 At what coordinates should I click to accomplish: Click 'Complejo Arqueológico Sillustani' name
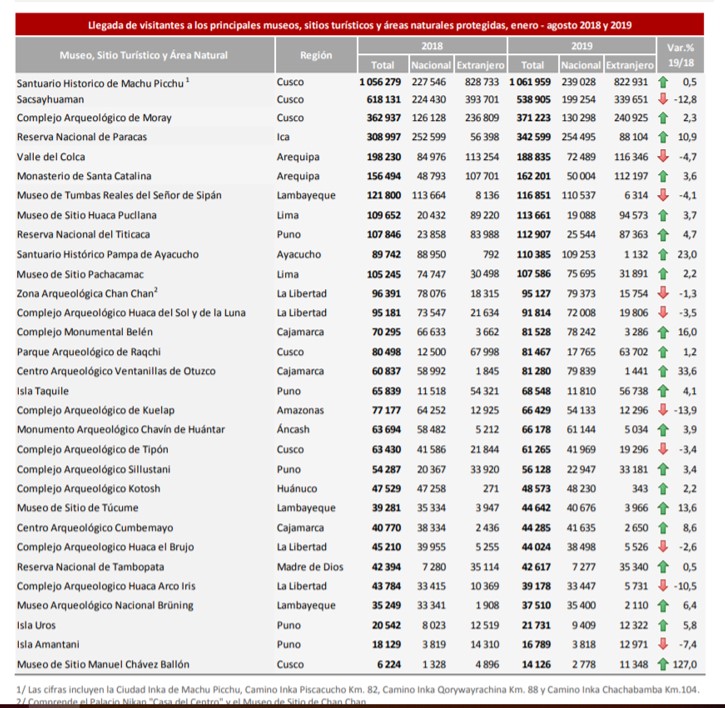(x=93, y=469)
